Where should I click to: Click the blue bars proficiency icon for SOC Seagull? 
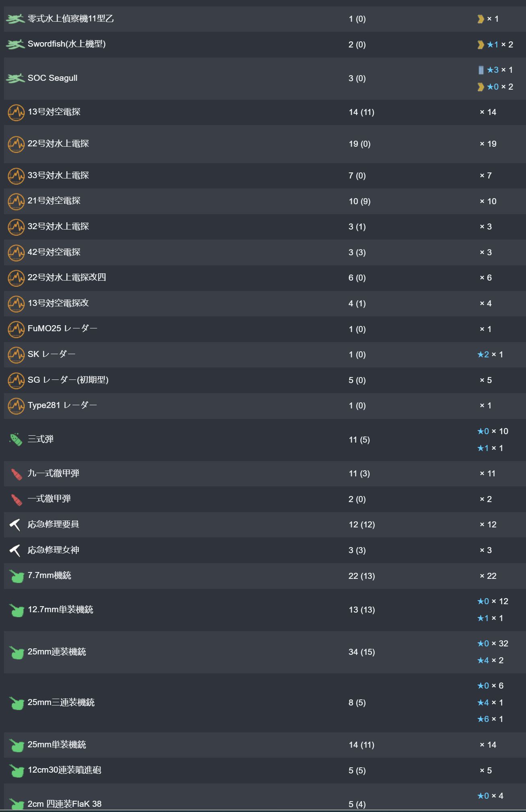click(481, 70)
